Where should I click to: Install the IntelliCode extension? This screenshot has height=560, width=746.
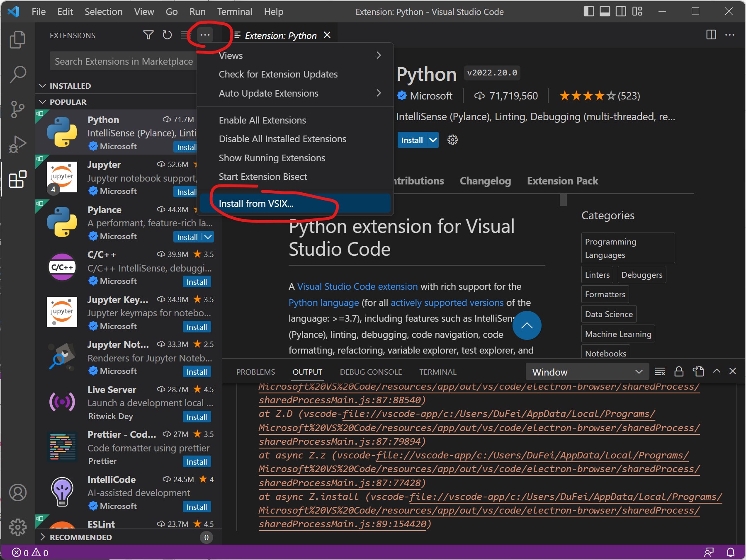pyautogui.click(x=197, y=507)
